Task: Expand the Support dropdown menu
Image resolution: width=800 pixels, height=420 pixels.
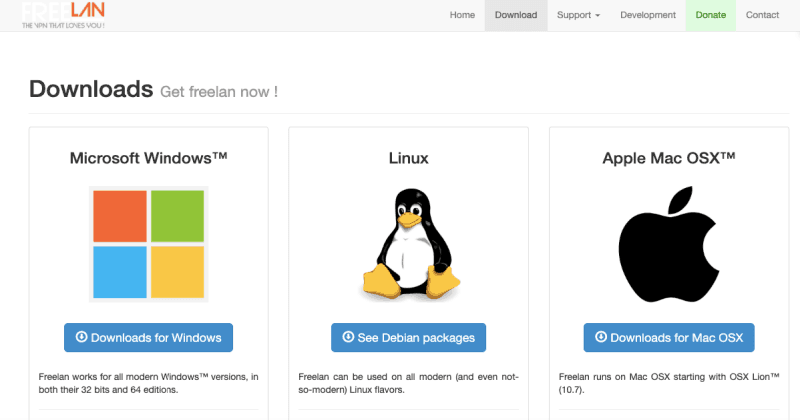Action: click(579, 15)
